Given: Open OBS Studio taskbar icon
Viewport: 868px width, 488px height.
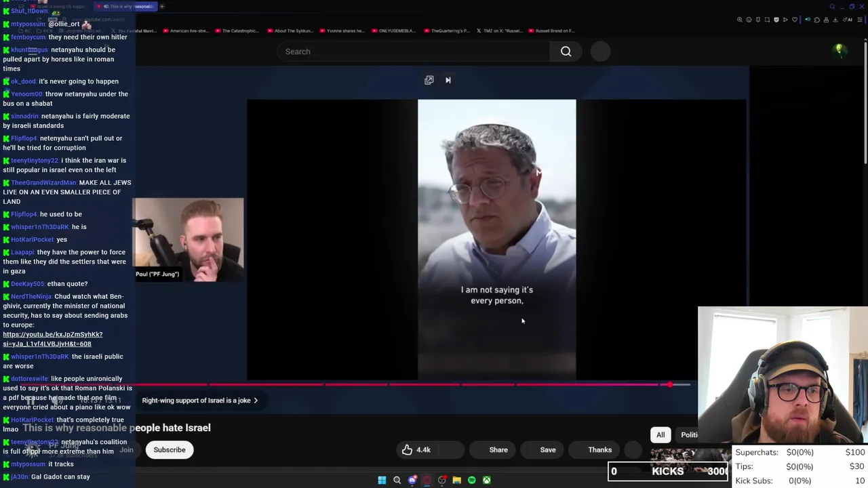Looking at the screenshot, I should pyautogui.click(x=441, y=480).
